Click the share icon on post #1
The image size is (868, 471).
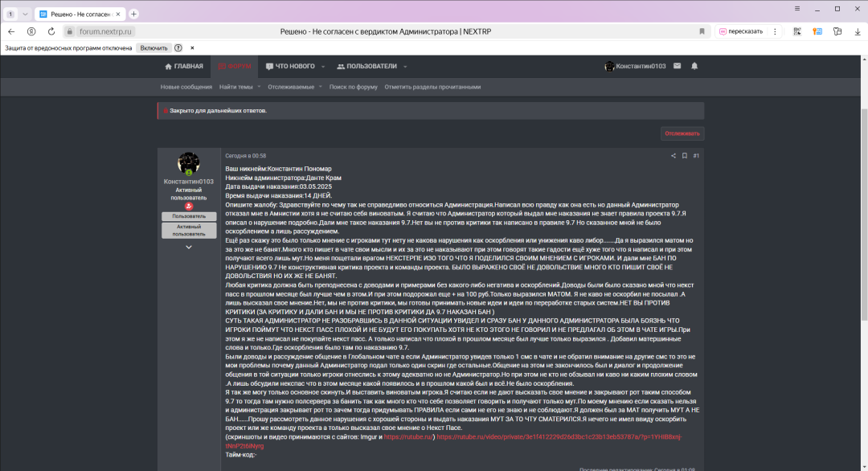674,156
